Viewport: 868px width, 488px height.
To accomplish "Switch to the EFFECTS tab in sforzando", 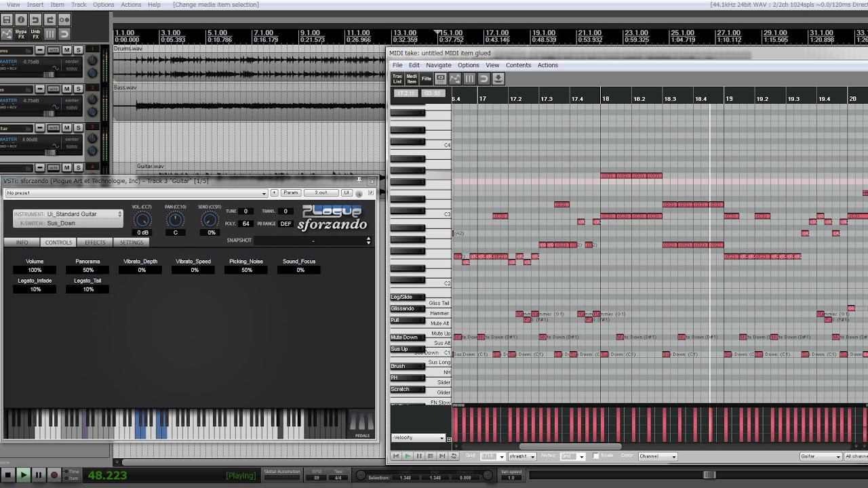I will click(x=95, y=243).
